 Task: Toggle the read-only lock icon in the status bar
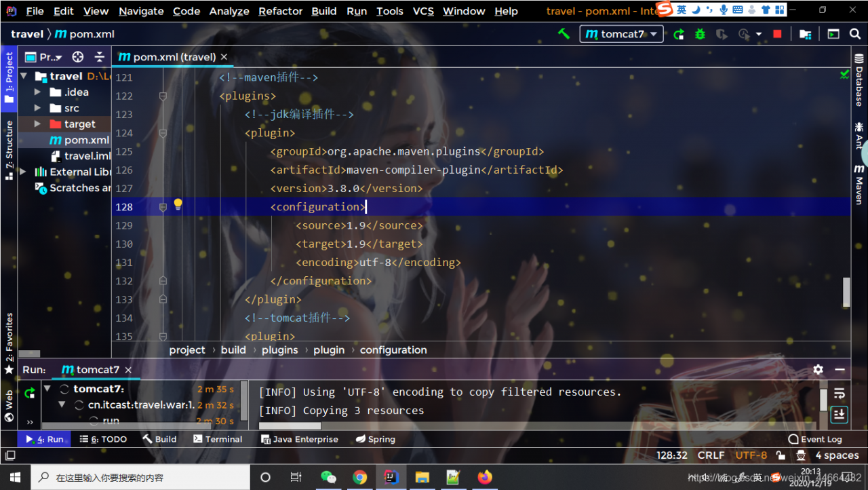click(781, 455)
